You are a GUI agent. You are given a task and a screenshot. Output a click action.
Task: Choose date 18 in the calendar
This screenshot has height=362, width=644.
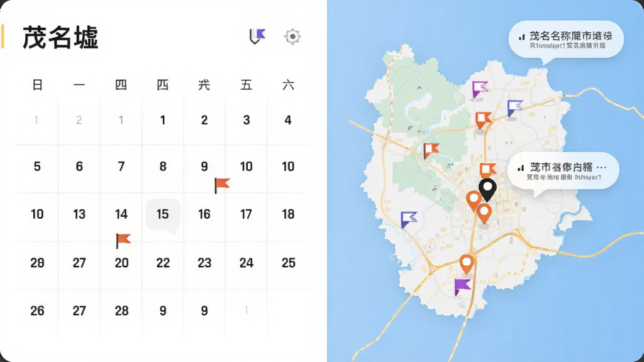click(x=288, y=214)
